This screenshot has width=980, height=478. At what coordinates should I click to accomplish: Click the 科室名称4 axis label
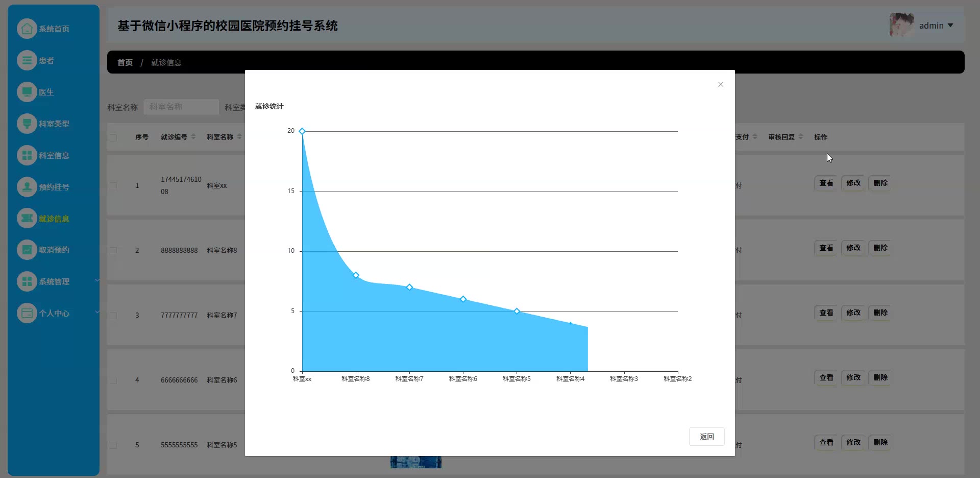(570, 379)
